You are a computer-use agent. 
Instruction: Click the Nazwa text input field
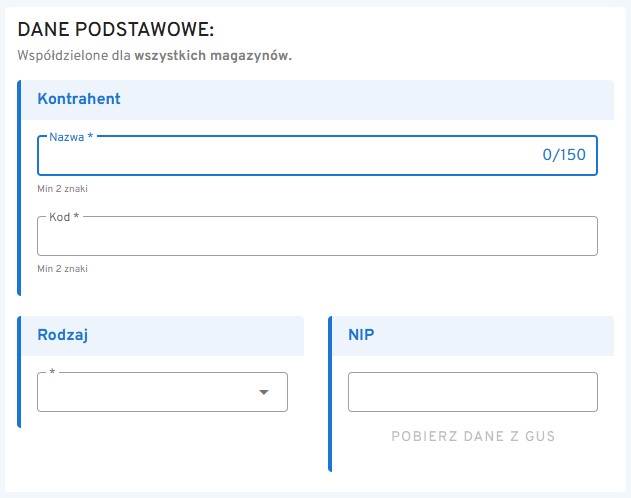point(280,155)
